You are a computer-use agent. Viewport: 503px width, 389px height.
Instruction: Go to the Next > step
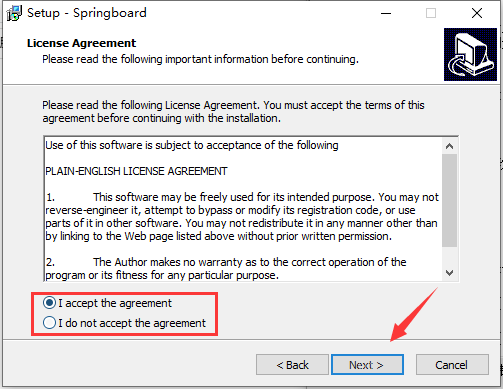click(x=367, y=365)
